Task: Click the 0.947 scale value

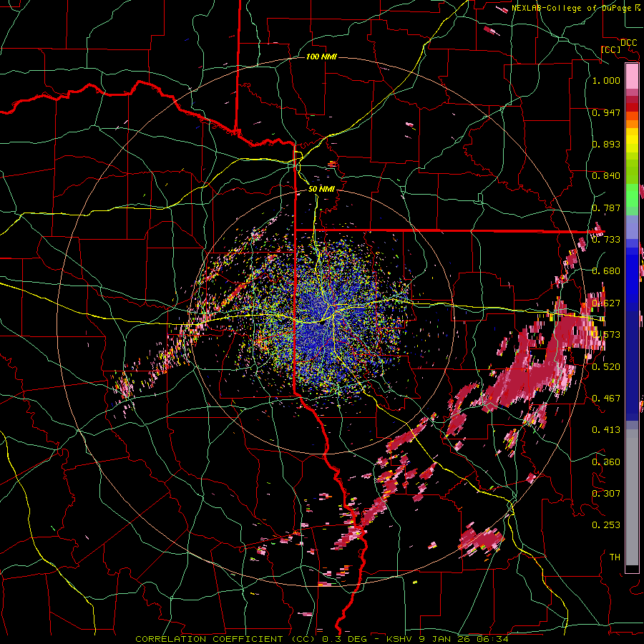Action: coord(606,112)
